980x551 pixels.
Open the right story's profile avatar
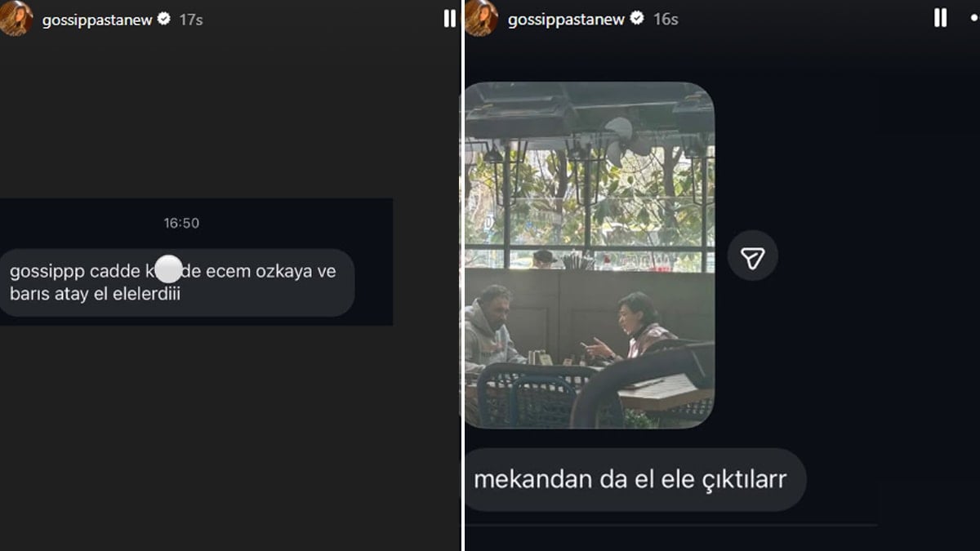(481, 18)
